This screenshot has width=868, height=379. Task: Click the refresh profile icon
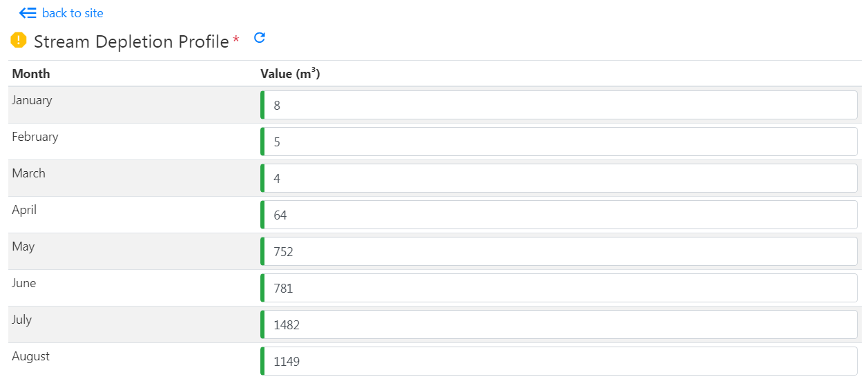click(x=260, y=38)
